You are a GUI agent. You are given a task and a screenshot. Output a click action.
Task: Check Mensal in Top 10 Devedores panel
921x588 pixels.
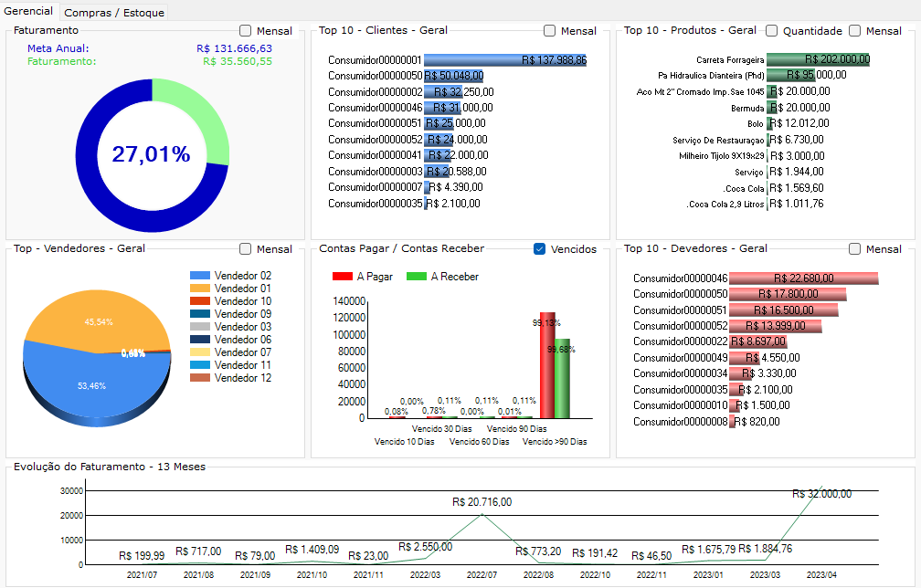855,249
